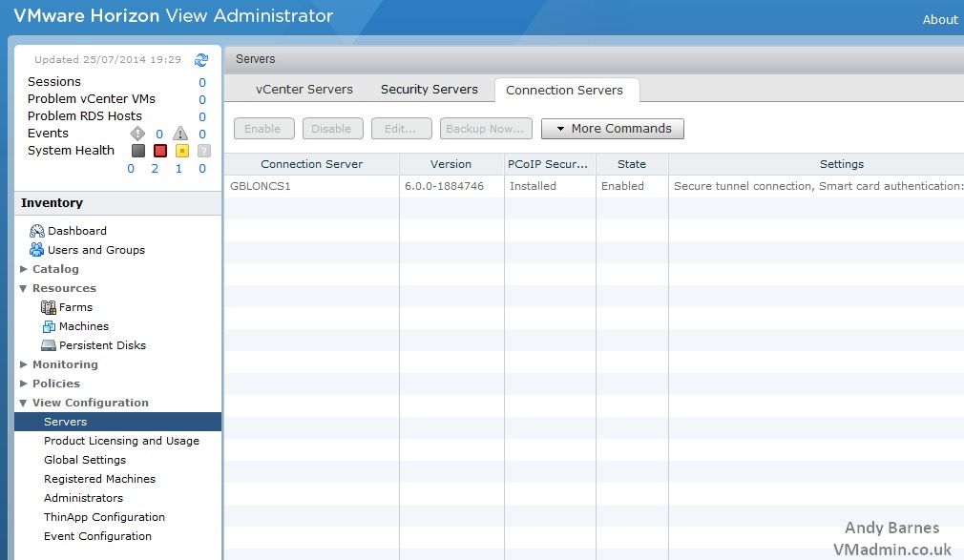Click the Enable button

click(263, 129)
